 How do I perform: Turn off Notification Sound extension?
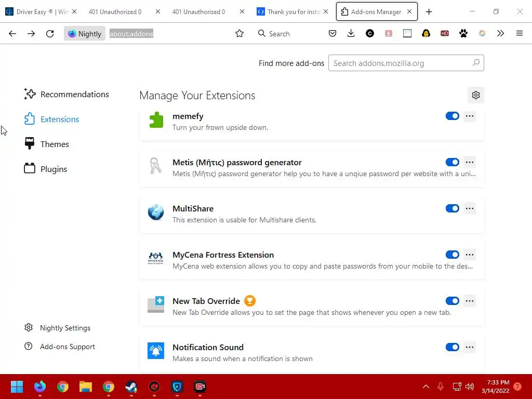tap(453, 347)
